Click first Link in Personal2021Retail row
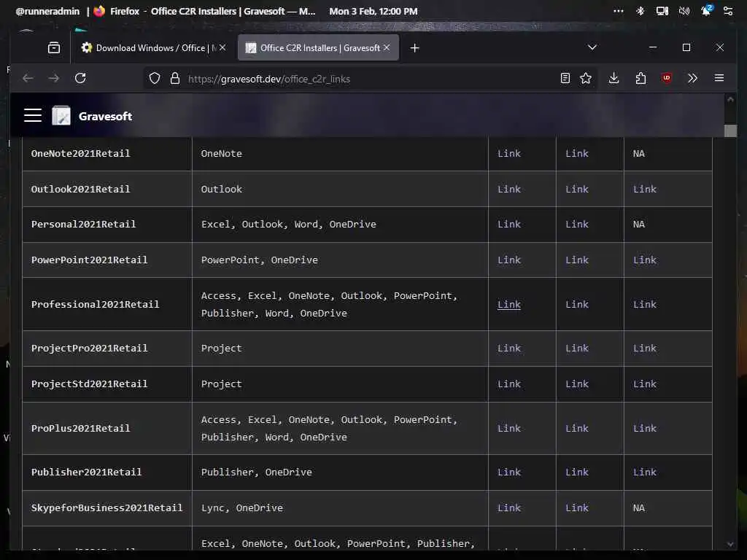This screenshot has width=747, height=560. pyautogui.click(x=508, y=224)
